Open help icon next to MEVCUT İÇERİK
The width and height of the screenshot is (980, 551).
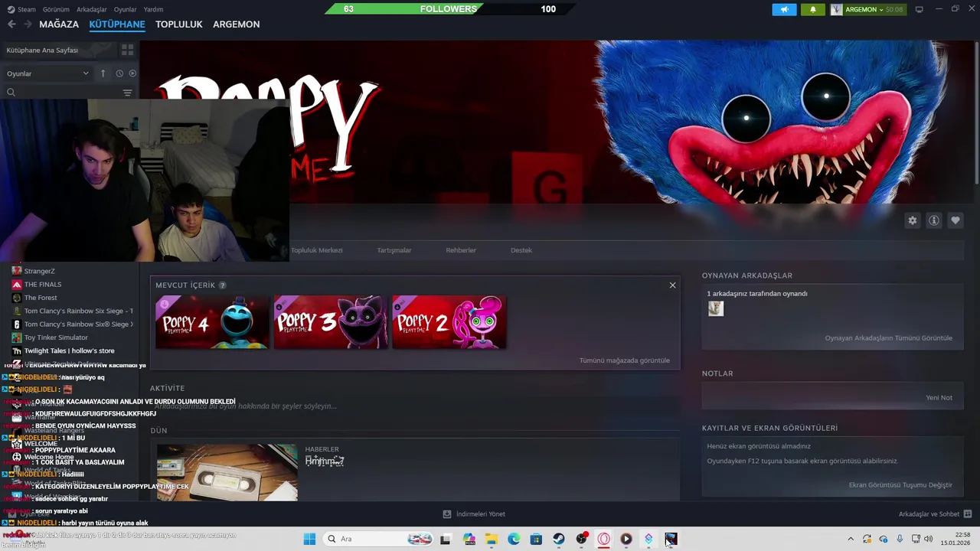tap(223, 285)
